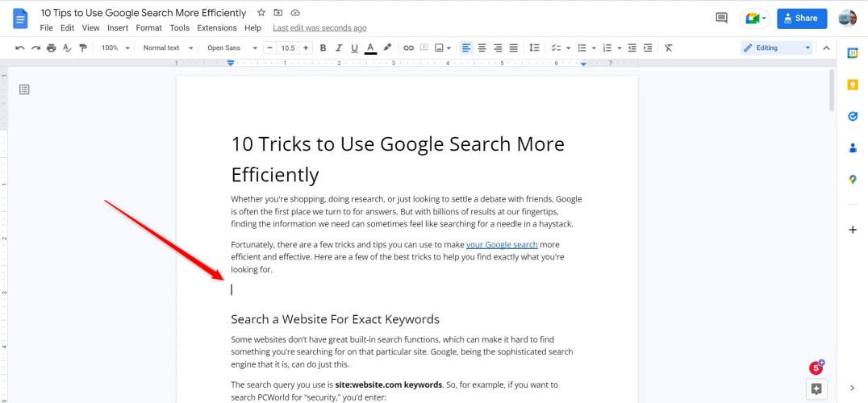The image size is (868, 403).
Task: Increase indent with toolbar icon
Action: [648, 48]
